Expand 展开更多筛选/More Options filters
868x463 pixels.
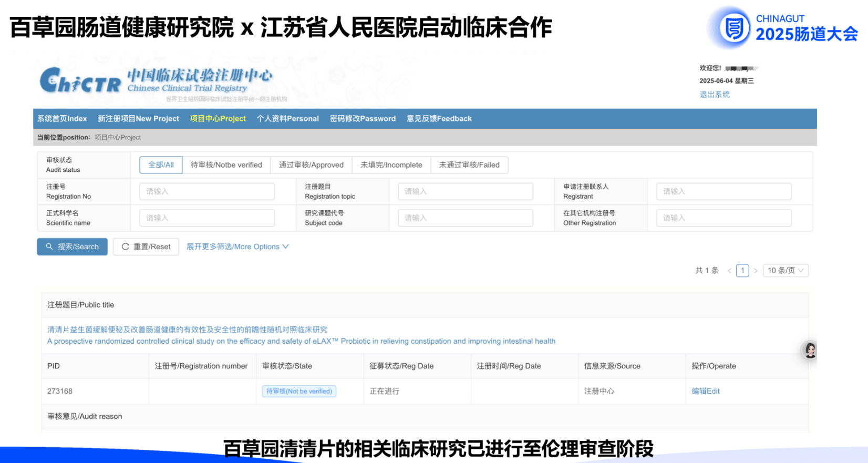pos(237,246)
